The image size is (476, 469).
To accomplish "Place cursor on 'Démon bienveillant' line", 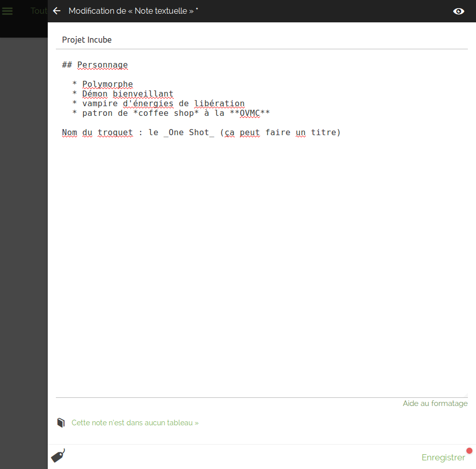I will [128, 94].
